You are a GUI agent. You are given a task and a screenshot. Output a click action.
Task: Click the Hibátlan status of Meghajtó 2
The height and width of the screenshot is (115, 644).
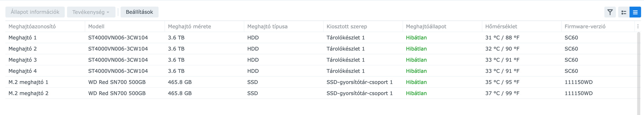pyautogui.click(x=416, y=49)
